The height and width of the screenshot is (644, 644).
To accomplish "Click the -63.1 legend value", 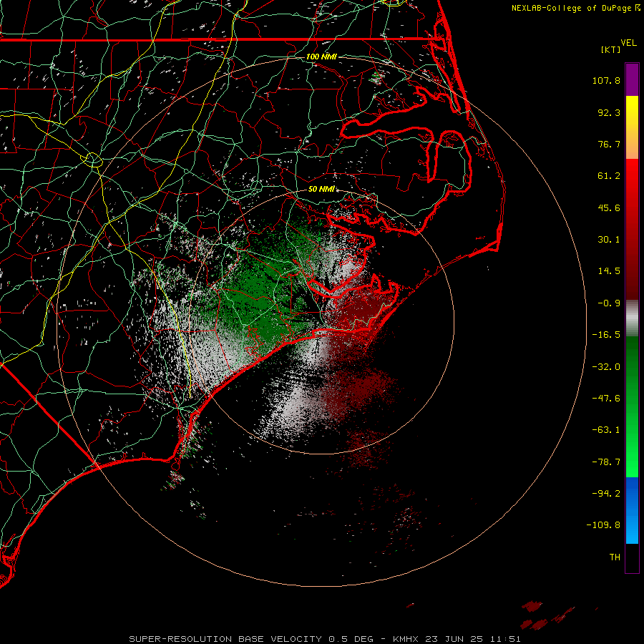I will point(606,430).
